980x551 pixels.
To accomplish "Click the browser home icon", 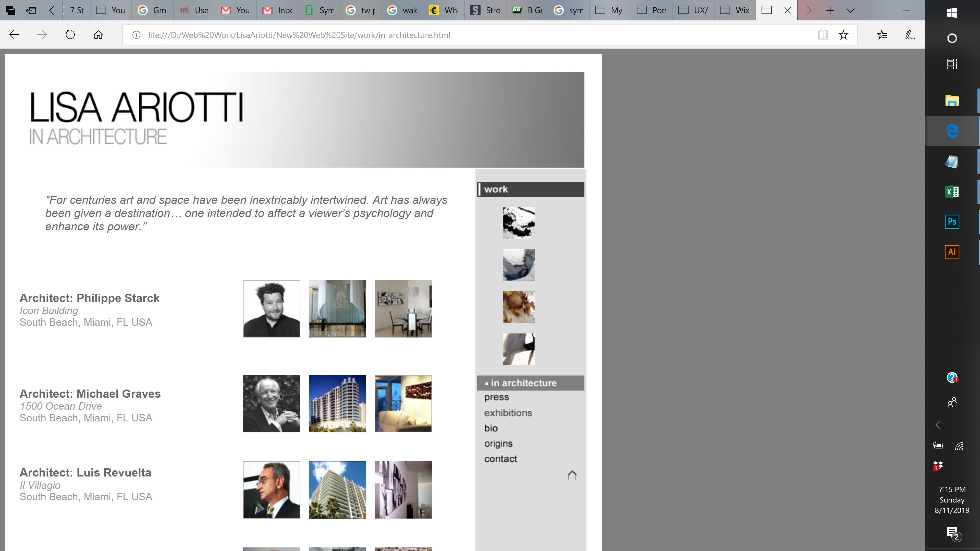I will click(98, 35).
